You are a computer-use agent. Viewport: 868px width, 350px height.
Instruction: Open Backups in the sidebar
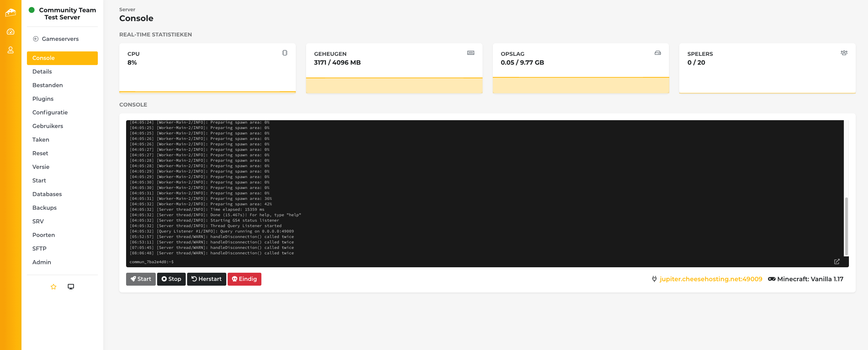(45, 208)
